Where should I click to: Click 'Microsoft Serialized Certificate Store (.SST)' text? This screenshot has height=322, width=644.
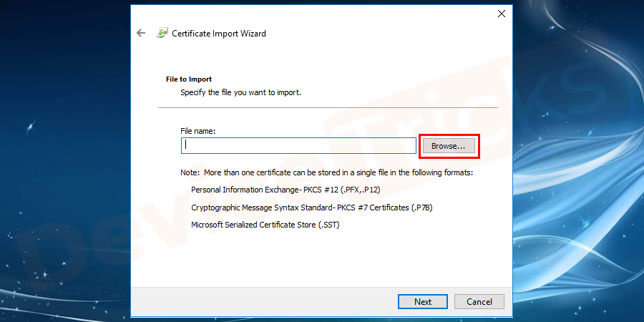point(265,225)
